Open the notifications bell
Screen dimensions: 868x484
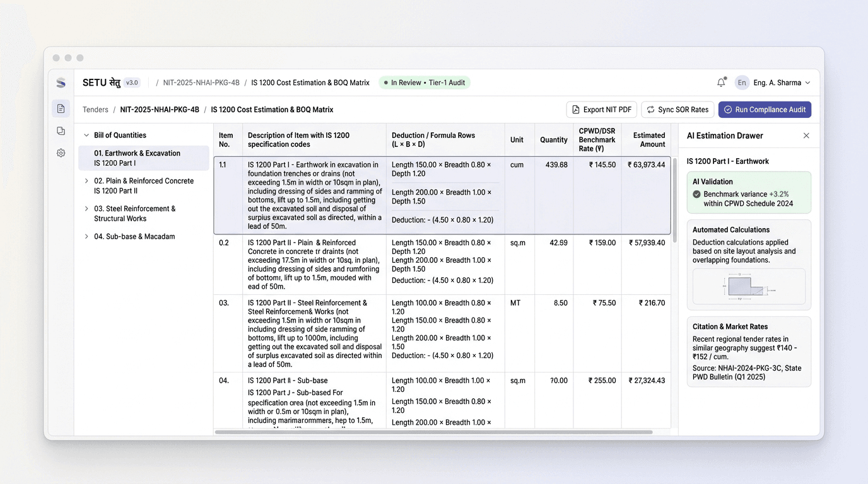tap(721, 83)
